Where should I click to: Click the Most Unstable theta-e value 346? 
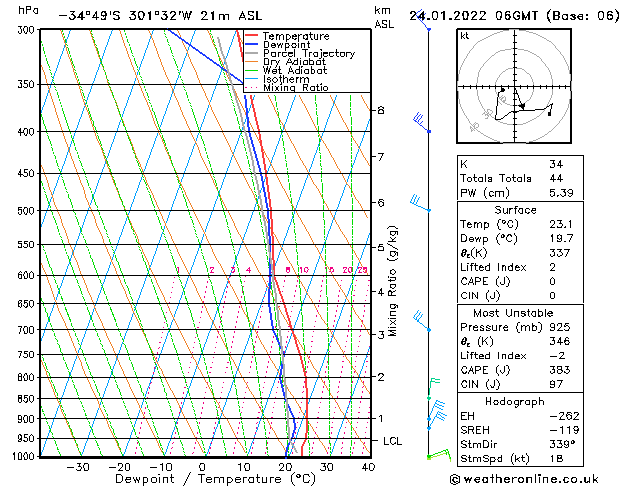click(560, 341)
